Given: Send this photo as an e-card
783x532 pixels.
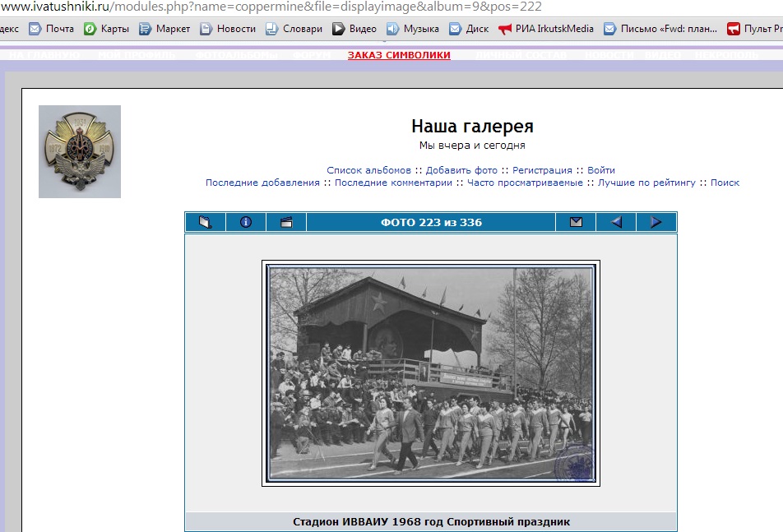Looking at the screenshot, I should click(x=575, y=221).
